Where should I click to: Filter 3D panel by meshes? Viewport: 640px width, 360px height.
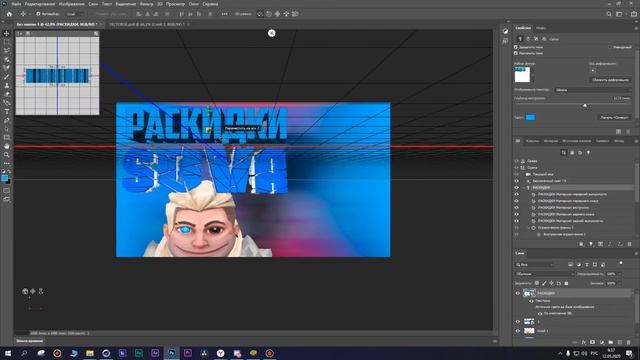(x=572, y=152)
